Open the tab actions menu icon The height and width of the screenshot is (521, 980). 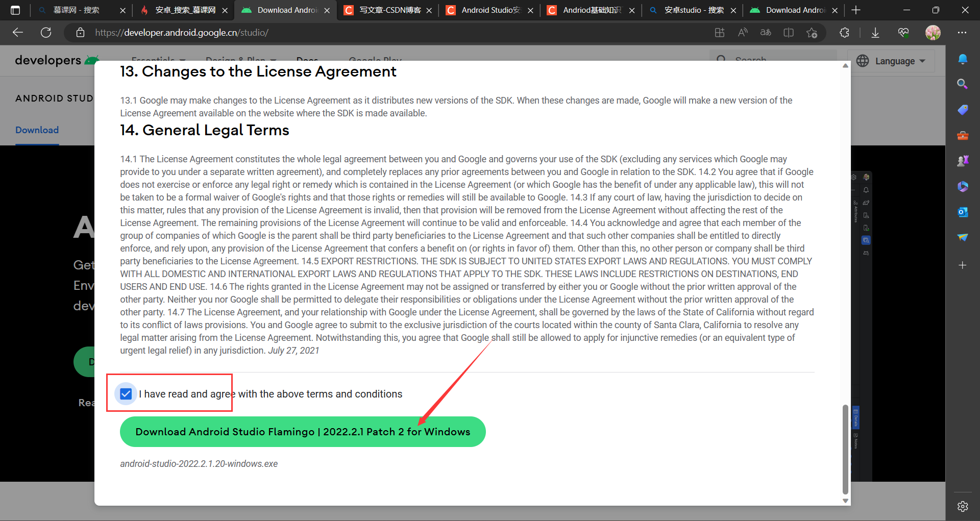click(15, 10)
